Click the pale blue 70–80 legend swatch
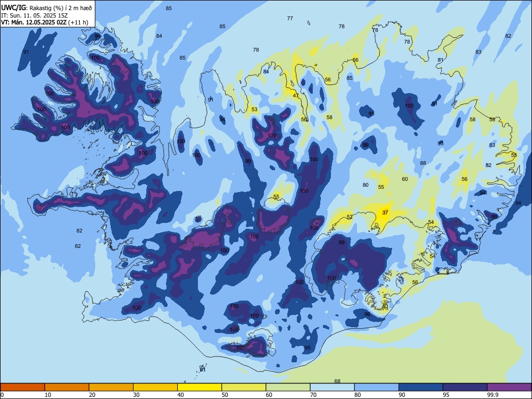Screen dimensions: 532x399 [x=332, y=387]
